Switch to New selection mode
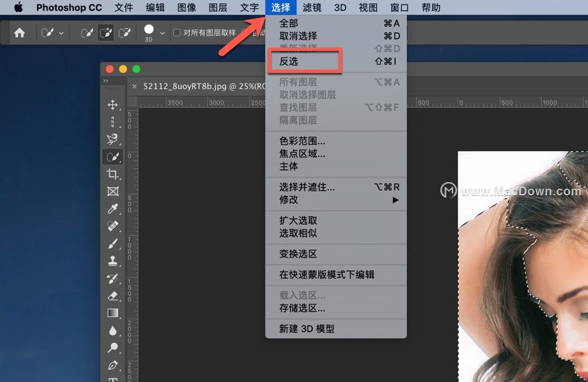 coord(86,32)
